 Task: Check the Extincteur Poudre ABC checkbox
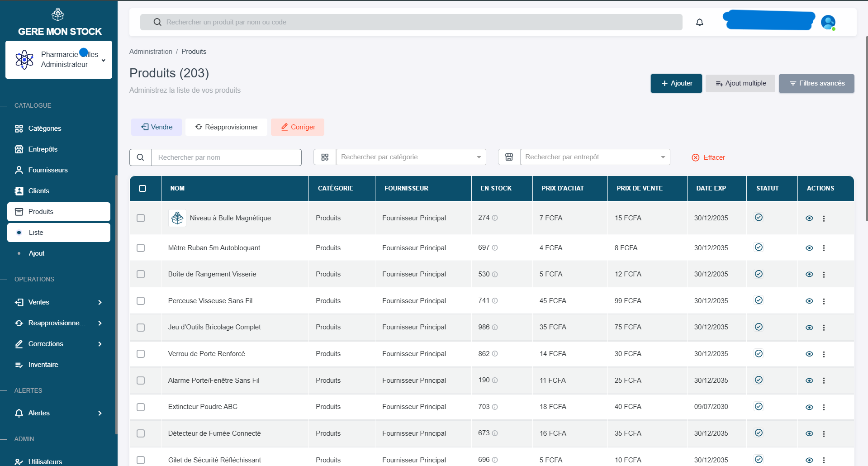point(141,407)
